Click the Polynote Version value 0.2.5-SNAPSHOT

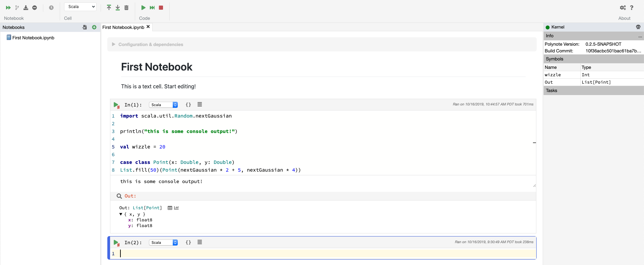[x=603, y=44]
